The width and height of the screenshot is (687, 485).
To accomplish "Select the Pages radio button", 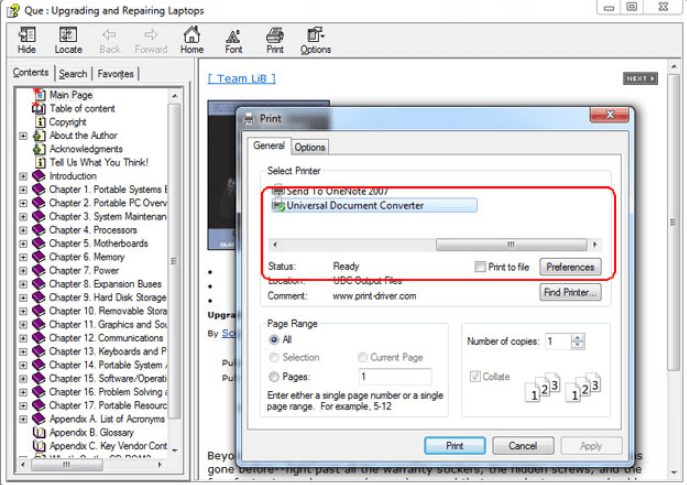I will click(x=274, y=377).
